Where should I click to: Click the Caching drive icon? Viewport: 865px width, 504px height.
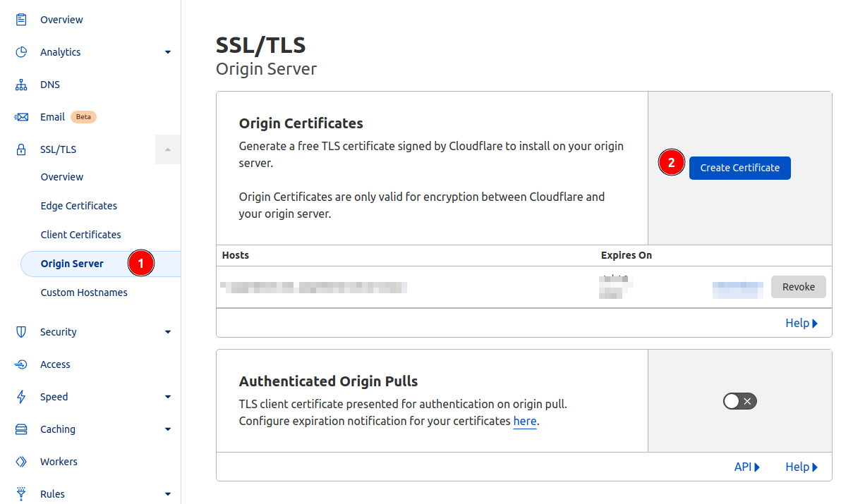(21, 429)
